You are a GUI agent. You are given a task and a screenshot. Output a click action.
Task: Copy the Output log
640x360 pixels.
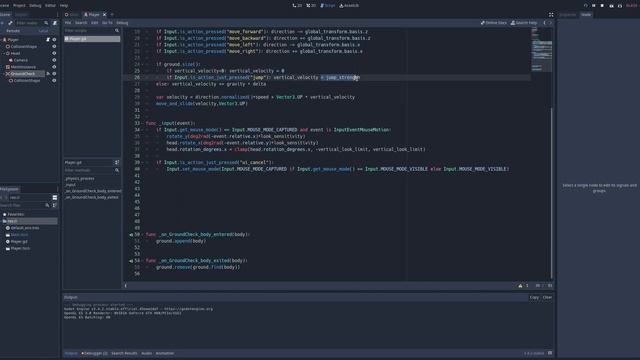click(x=534, y=298)
